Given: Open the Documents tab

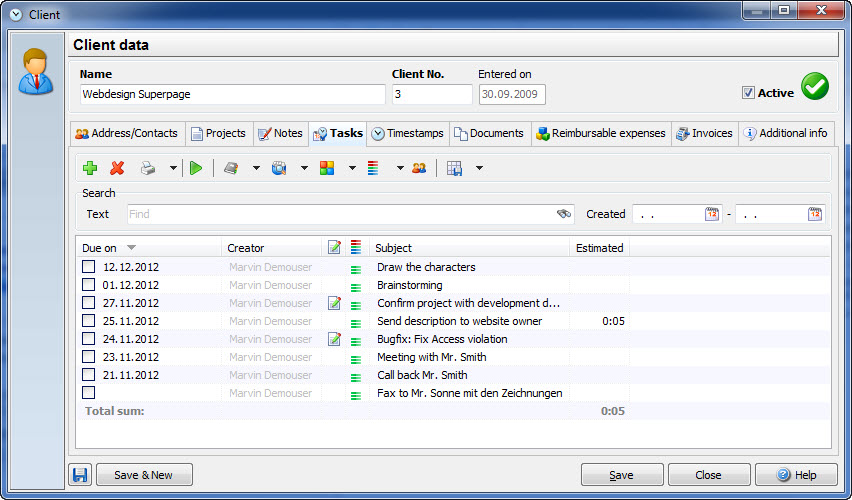Looking at the screenshot, I should tap(490, 133).
